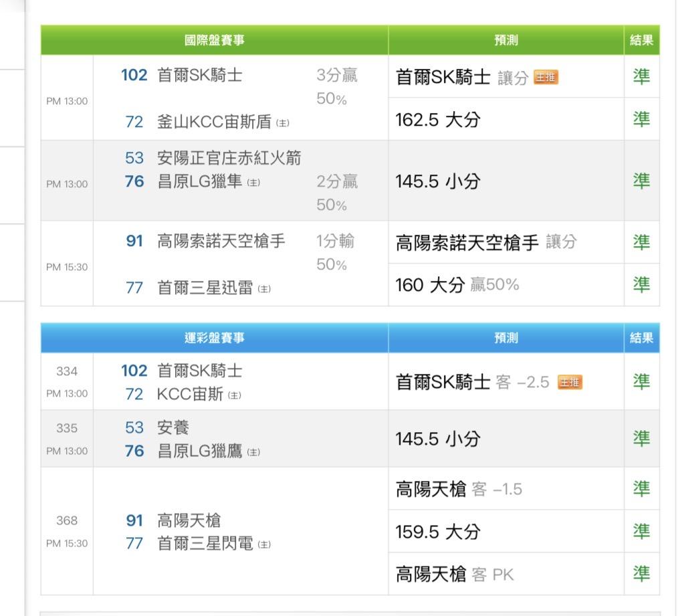Click score 72 beside 釜山KCC宙斯盾

tap(134, 122)
